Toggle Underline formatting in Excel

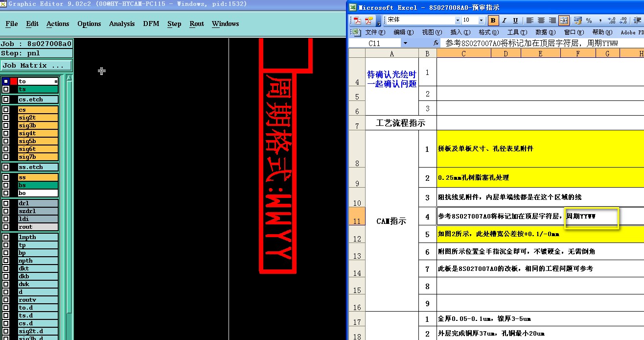point(516,21)
